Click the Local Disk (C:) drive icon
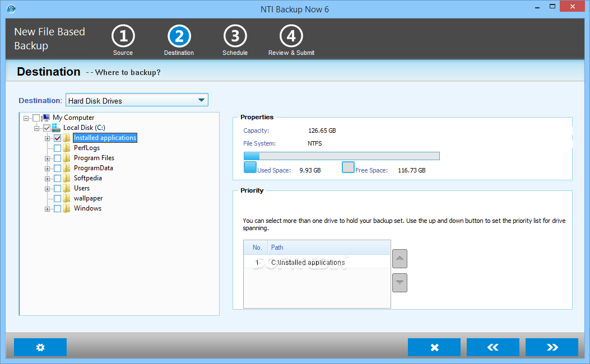This screenshot has width=590, height=364. point(57,128)
